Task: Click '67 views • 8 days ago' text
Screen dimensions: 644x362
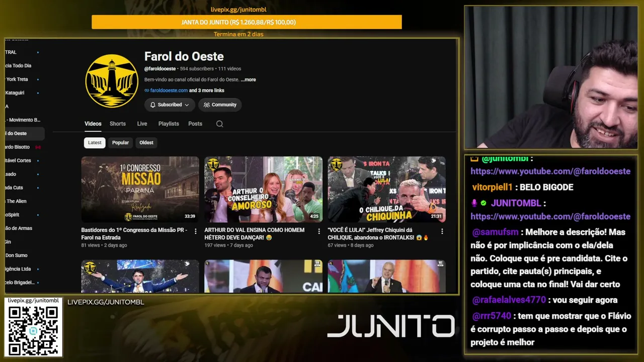Action: coord(351,245)
